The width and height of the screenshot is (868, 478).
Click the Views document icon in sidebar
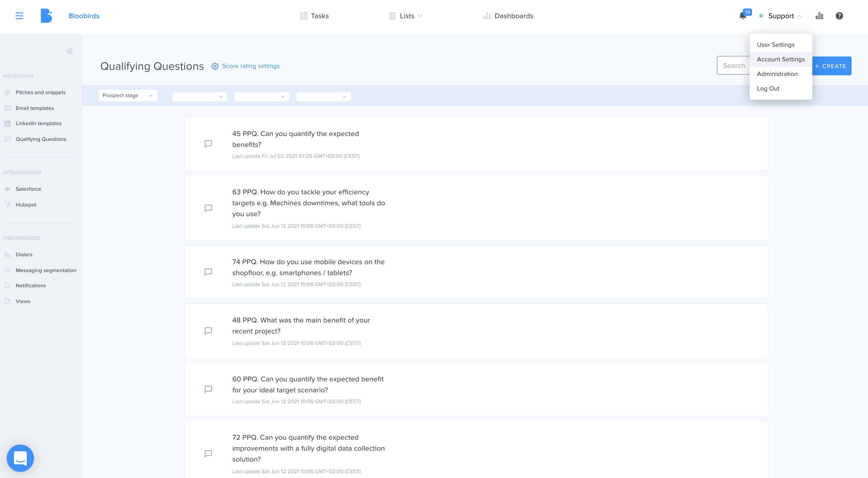7,301
